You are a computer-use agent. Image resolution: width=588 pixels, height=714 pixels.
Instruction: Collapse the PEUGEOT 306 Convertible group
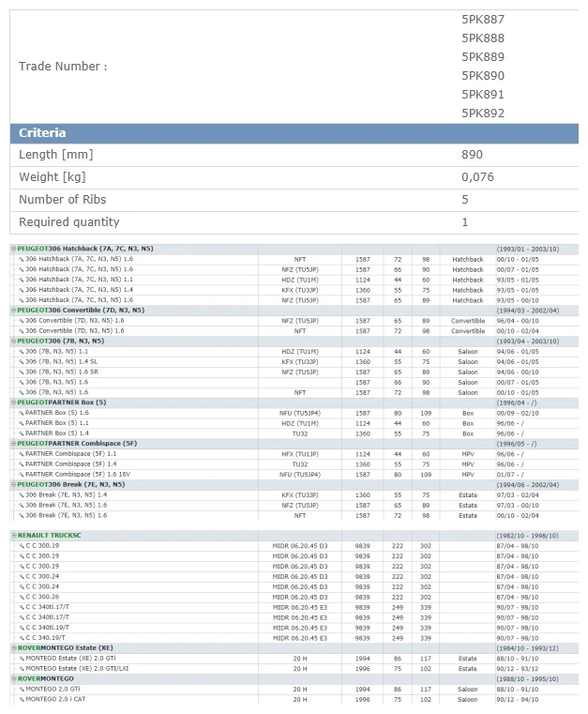(14, 311)
